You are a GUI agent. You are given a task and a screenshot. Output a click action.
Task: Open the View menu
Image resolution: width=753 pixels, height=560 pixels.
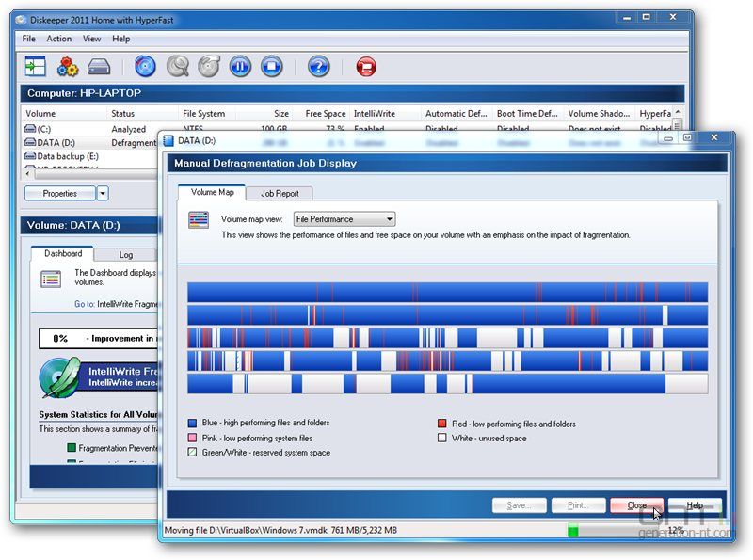tap(91, 39)
